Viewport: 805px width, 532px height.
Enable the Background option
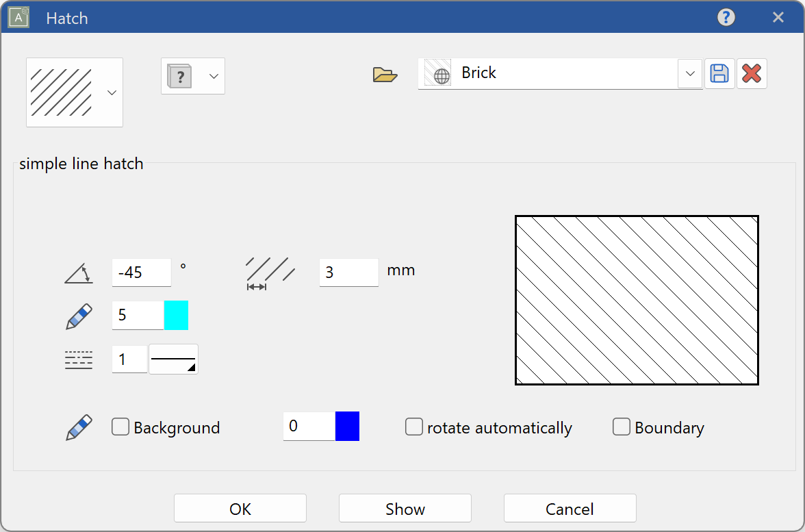120,427
